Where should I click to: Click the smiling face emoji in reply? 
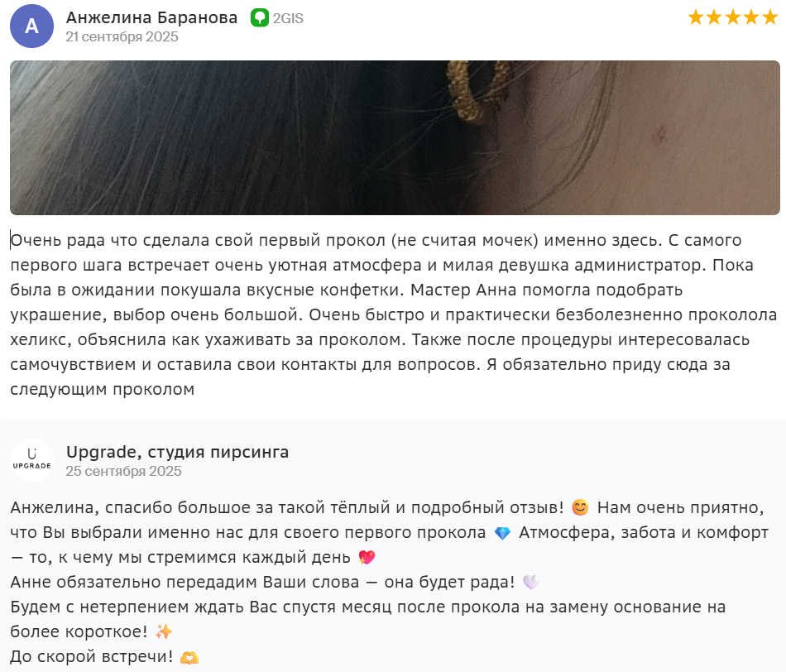(x=580, y=507)
